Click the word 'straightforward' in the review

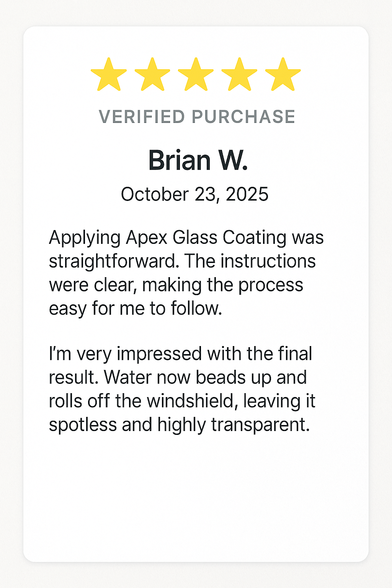coord(114,261)
